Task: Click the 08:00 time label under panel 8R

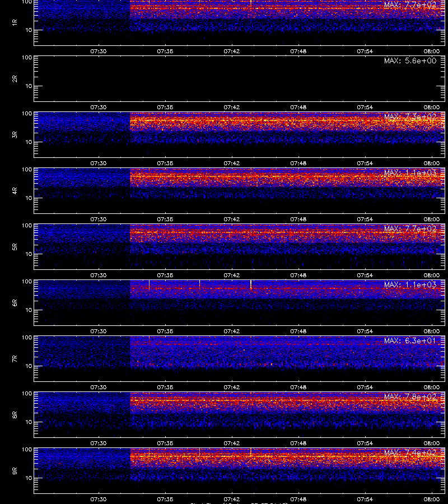Action: [x=432, y=444]
